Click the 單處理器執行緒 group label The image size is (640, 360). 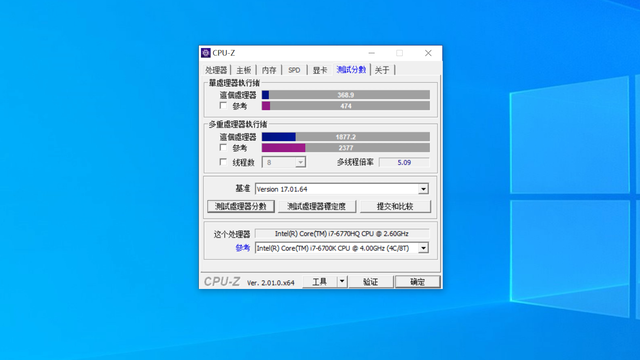(234, 83)
